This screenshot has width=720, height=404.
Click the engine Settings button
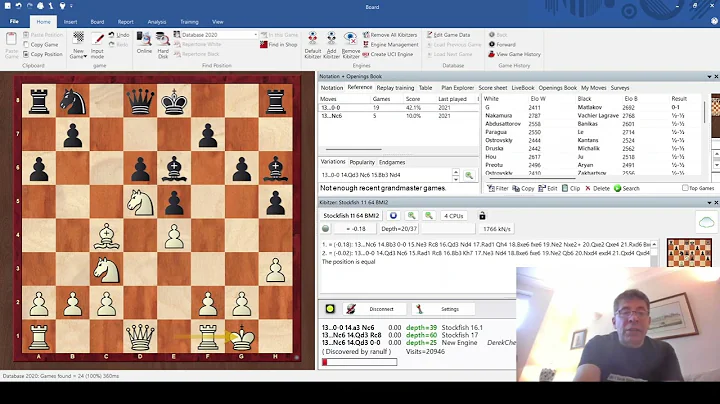click(x=444, y=309)
